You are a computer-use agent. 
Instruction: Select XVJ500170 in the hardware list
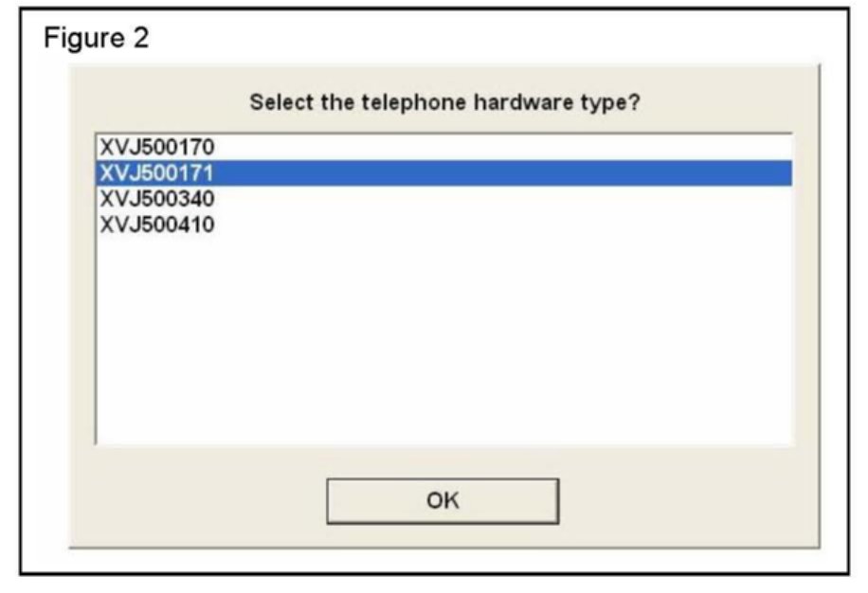click(157, 147)
